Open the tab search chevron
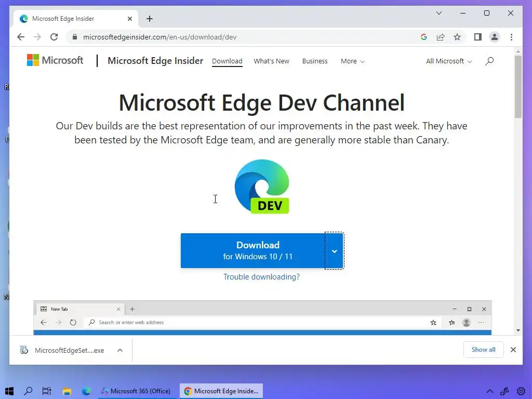The image size is (532, 399). [439, 13]
